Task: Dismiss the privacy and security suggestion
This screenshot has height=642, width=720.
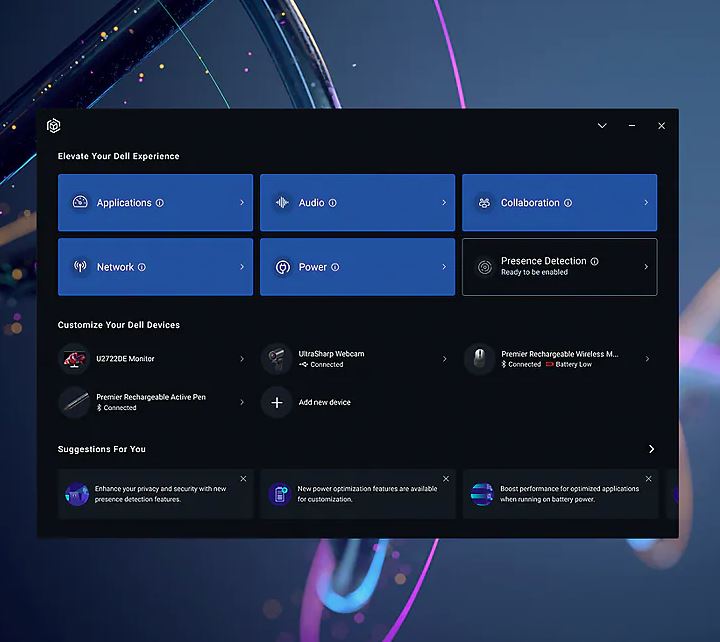Action: (243, 479)
